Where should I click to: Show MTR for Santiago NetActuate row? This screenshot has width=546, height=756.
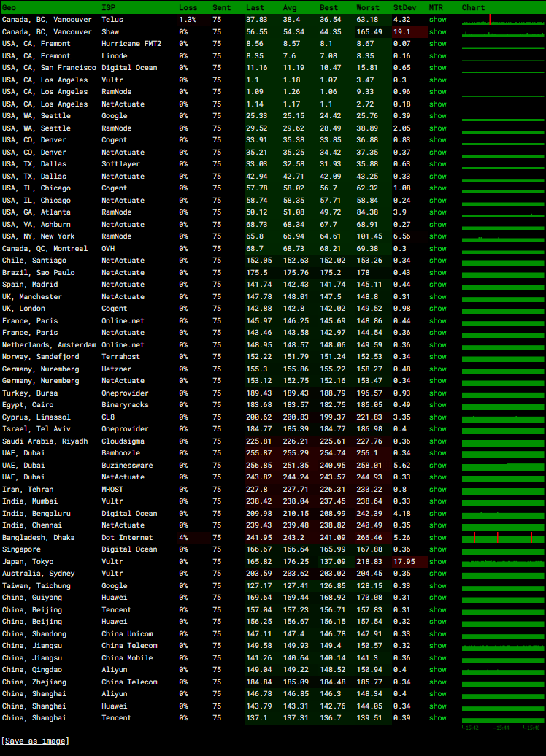click(x=437, y=261)
